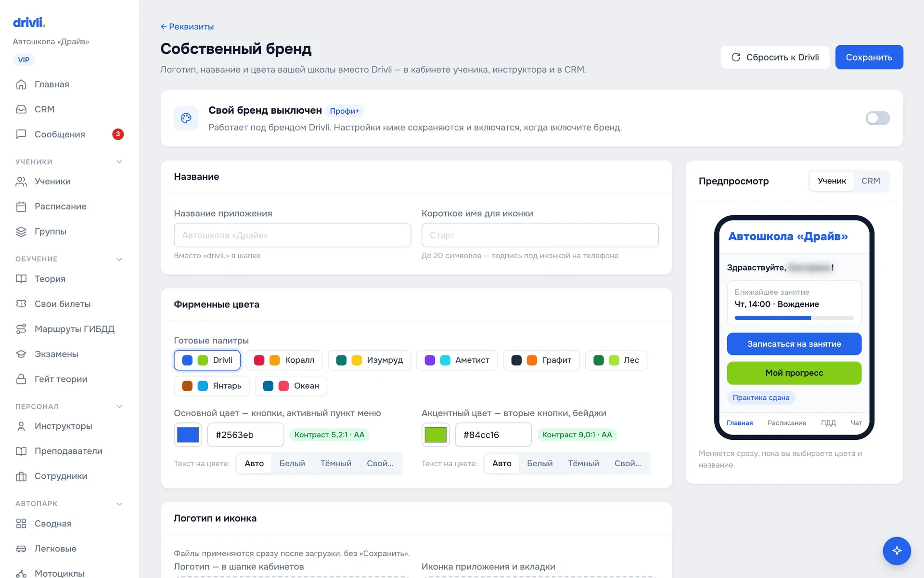Click Записаться на занятие in preview
The height and width of the screenshot is (578, 924).
[794, 344]
